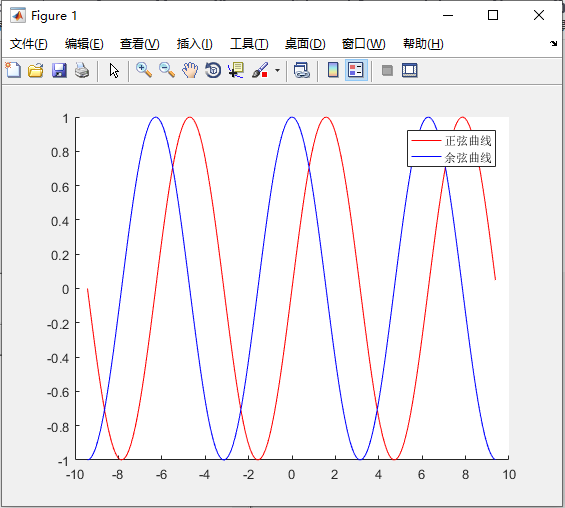Open the 工具(T) menu
The height and width of the screenshot is (508, 565).
[x=249, y=44]
